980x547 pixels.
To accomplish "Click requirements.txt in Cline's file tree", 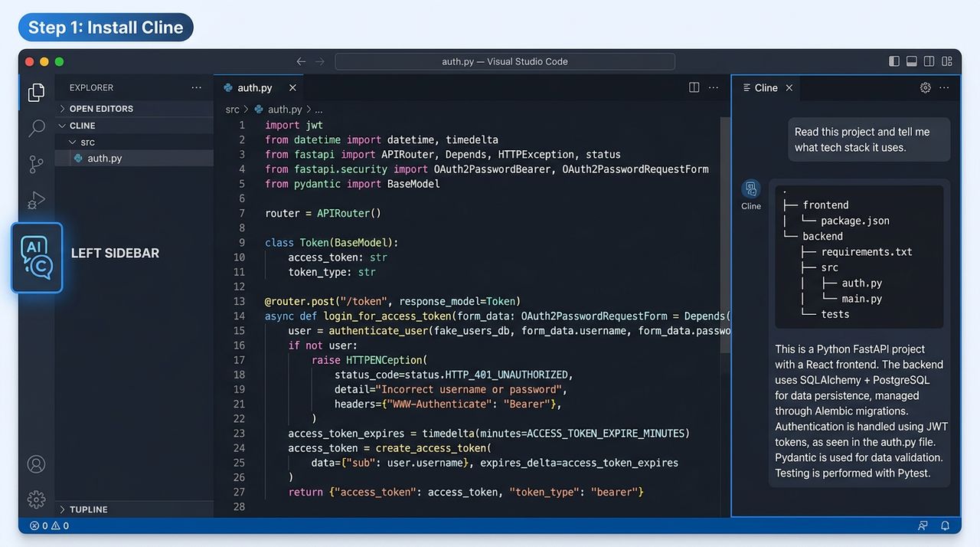I will point(867,252).
